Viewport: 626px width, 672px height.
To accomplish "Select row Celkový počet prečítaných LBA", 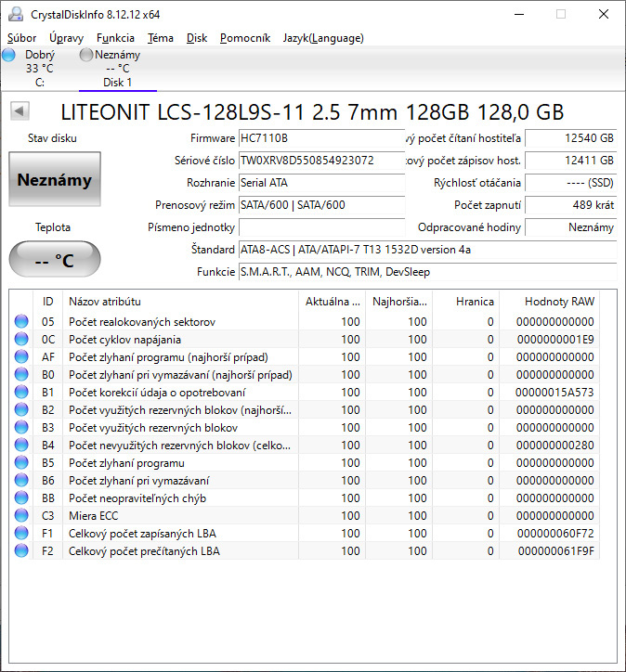I will click(x=305, y=550).
